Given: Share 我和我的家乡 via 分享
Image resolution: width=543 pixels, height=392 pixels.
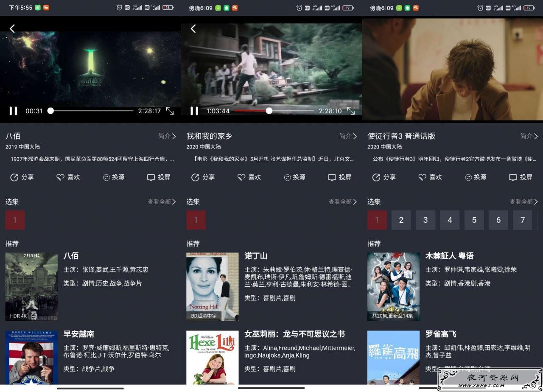Looking at the screenshot, I should click(x=203, y=177).
